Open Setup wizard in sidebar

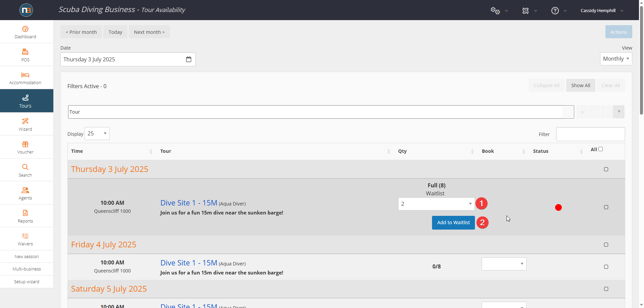(x=26, y=282)
